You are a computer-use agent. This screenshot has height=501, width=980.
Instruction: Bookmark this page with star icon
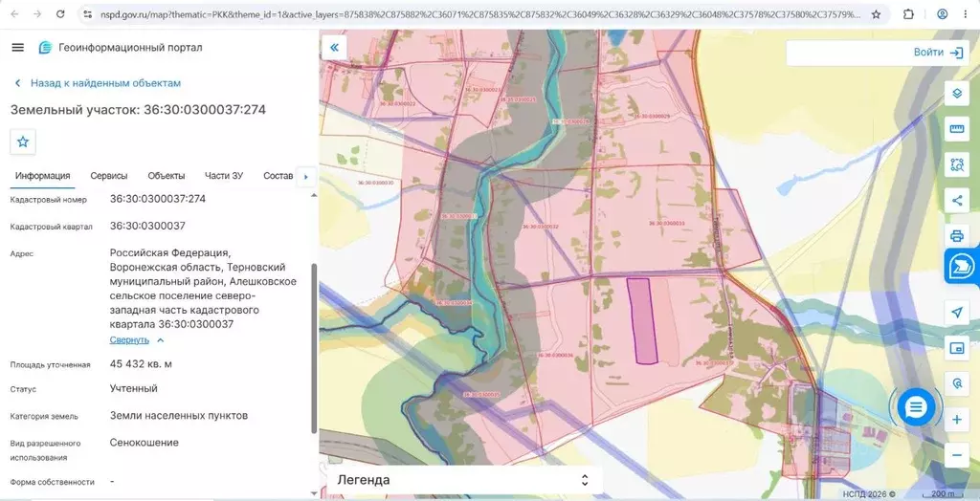point(877,13)
